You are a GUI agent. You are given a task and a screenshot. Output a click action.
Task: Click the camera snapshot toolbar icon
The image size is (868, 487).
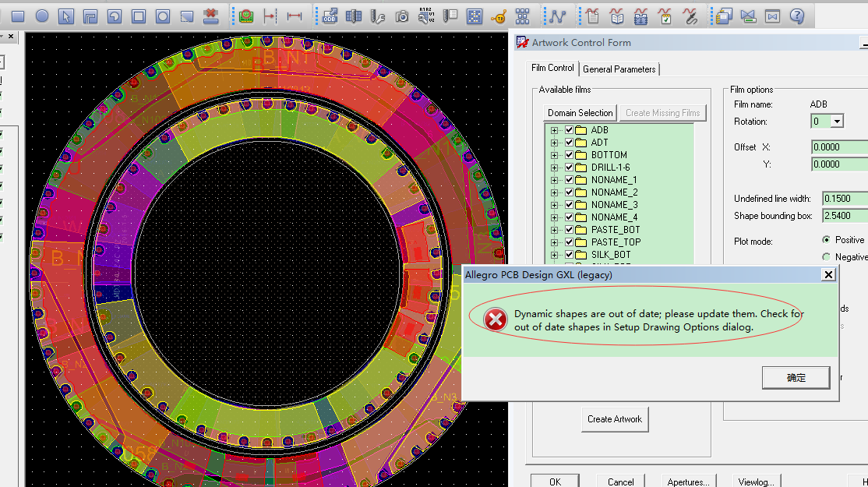[401, 16]
